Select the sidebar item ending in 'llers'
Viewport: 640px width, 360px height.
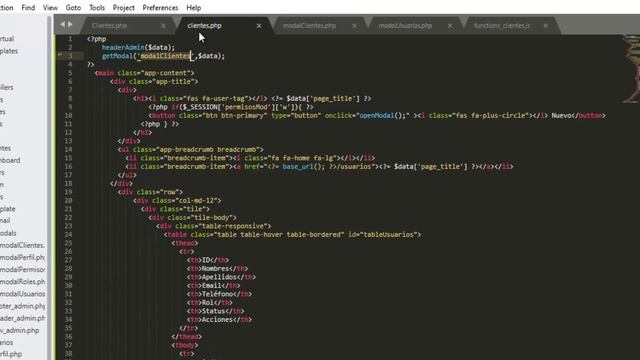coord(7,87)
